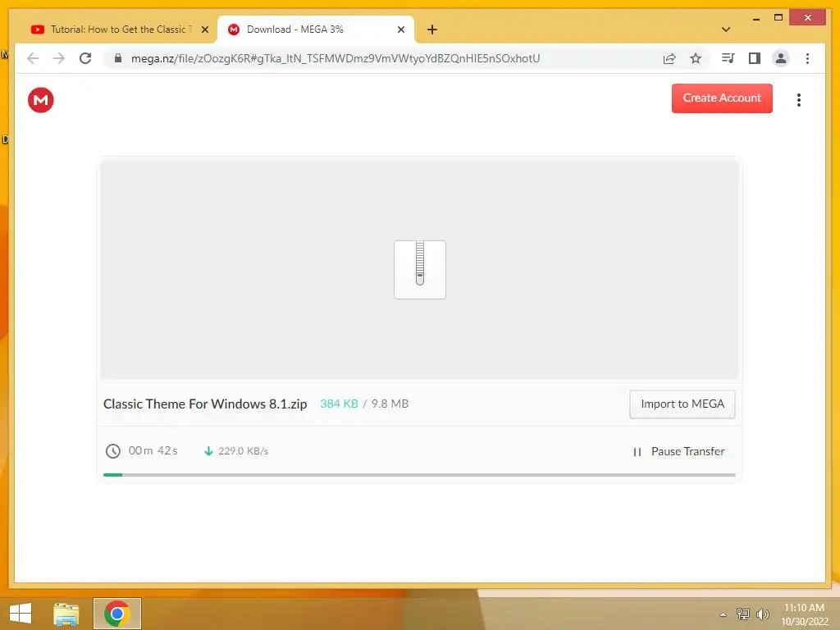Image resolution: width=840 pixels, height=630 pixels.
Task: Open the MEGA page three-dot menu
Action: [x=798, y=100]
